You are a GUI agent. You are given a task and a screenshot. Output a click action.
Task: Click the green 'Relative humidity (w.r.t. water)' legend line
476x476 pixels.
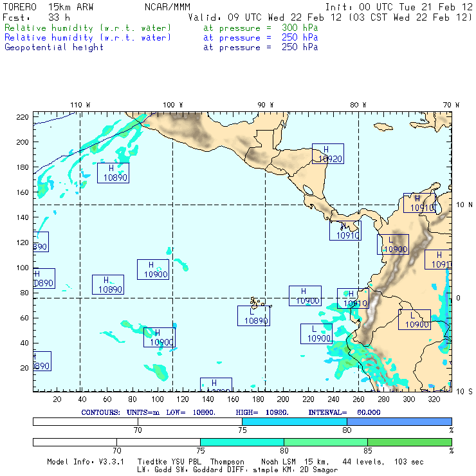(87, 28)
